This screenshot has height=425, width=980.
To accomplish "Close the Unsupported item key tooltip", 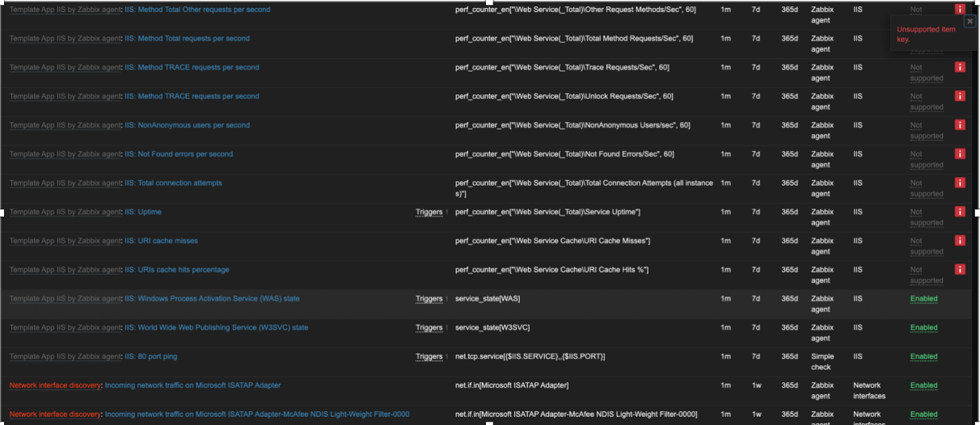I will (970, 22).
